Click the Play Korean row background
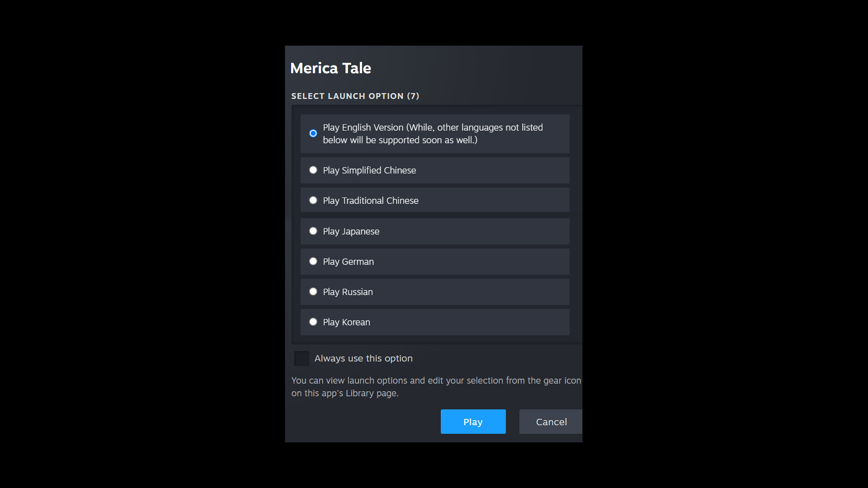 point(475,322)
